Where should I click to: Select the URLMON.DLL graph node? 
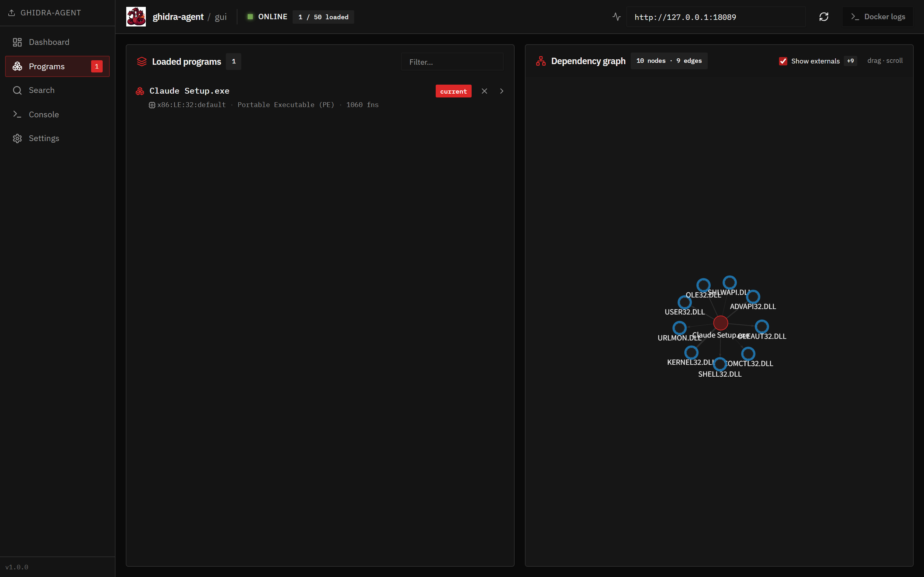point(679,327)
